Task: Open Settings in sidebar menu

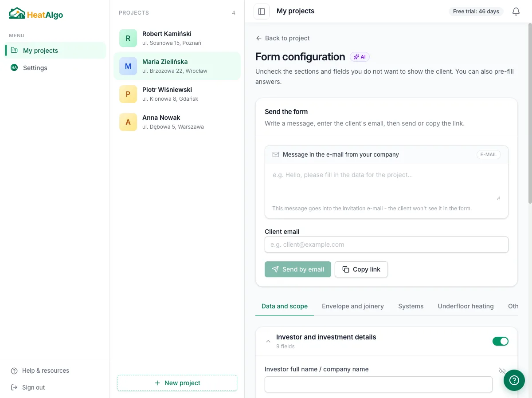Action: click(x=55, y=68)
